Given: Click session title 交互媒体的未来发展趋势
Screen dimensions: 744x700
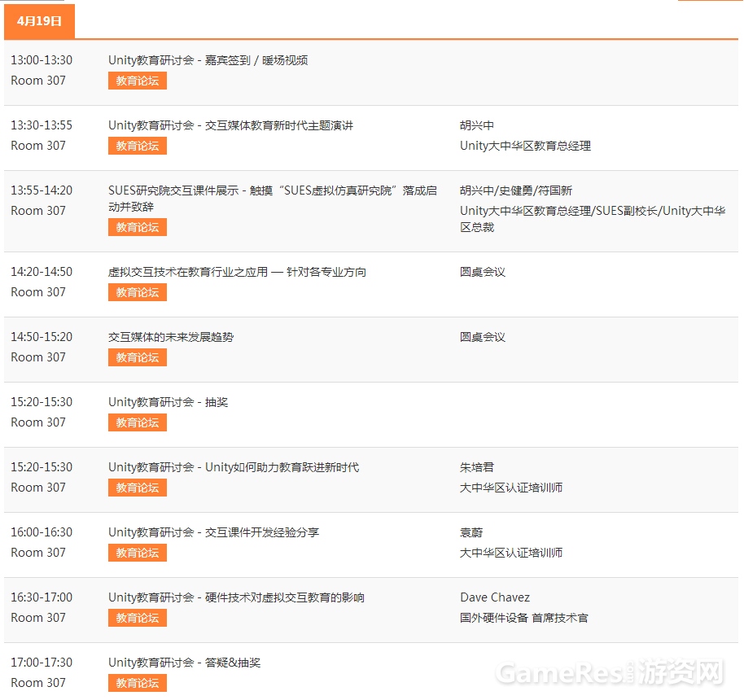Looking at the screenshot, I should pos(171,337).
